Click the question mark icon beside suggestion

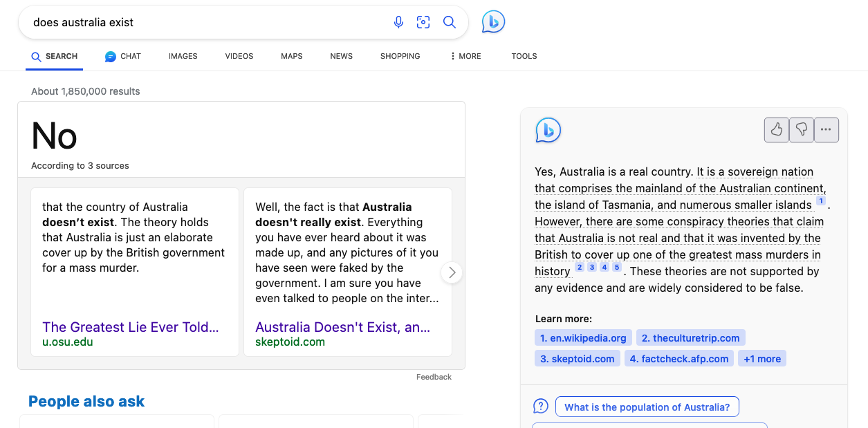coord(541,406)
